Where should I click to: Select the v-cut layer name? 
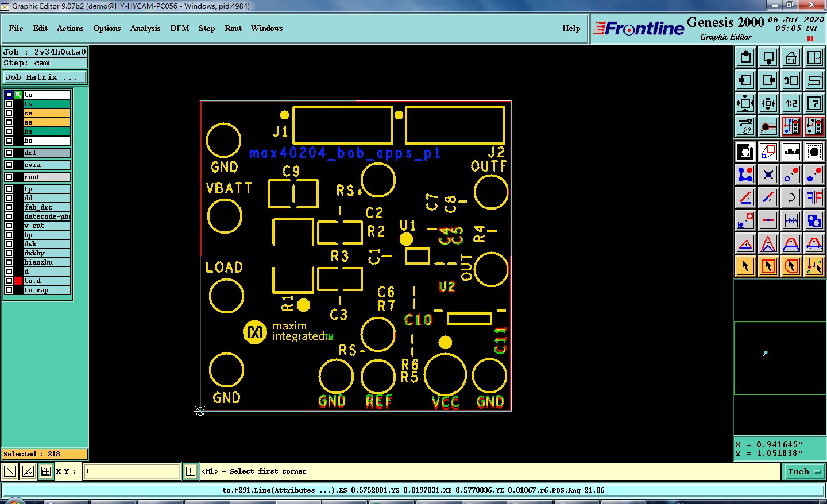tap(47, 226)
